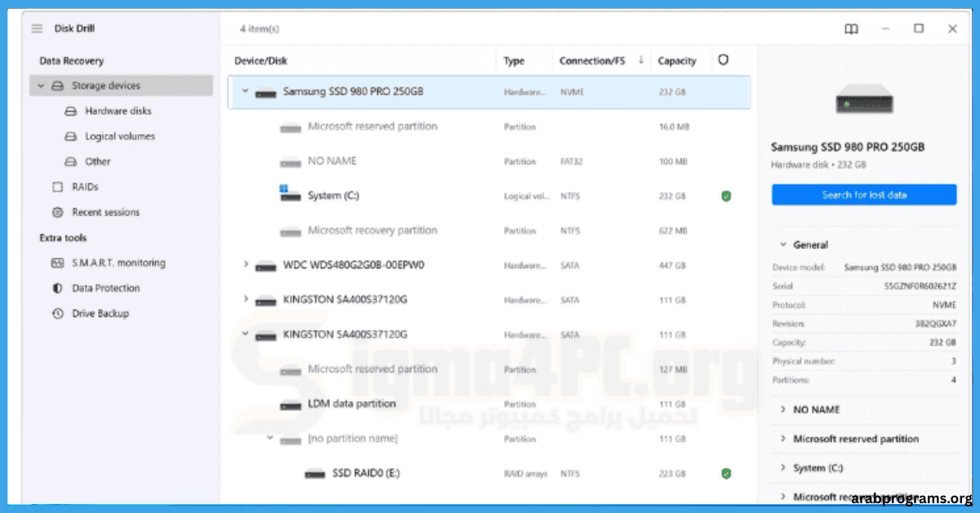Select Microsoft recovery partition row
The width and height of the screenshot is (980, 513).
coord(488,231)
